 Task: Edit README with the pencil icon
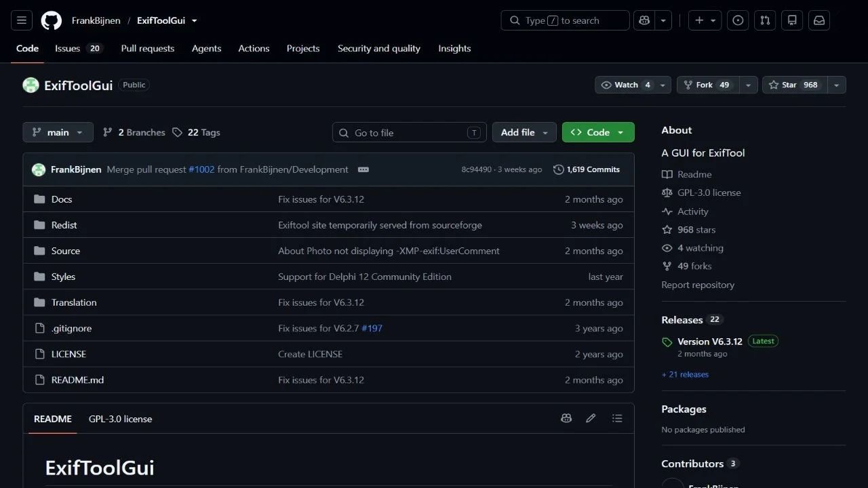click(x=591, y=419)
